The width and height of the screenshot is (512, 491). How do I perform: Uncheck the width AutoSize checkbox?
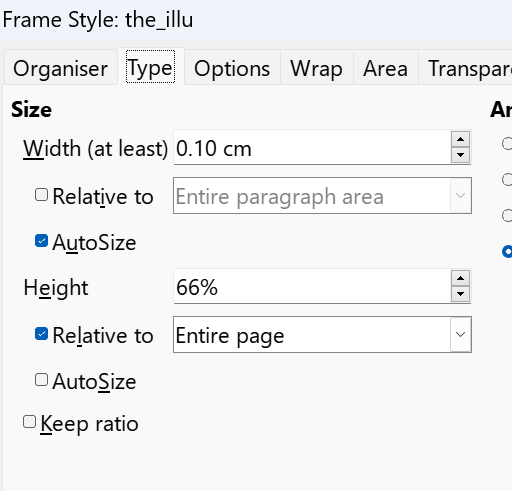(41, 241)
